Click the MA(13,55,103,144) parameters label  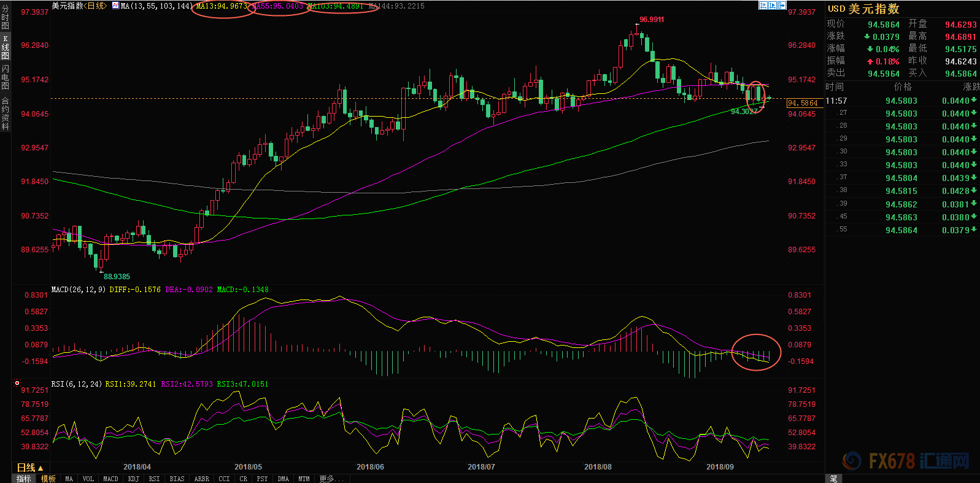coord(156,6)
